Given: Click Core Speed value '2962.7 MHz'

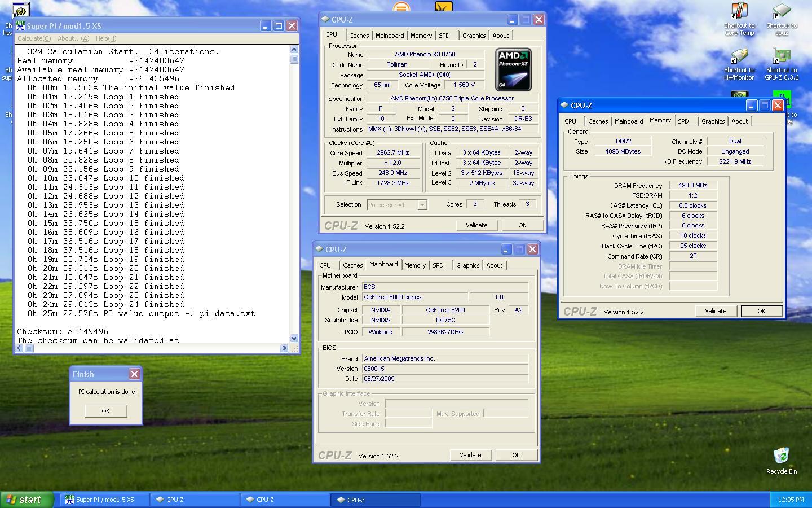Looking at the screenshot, I should coord(392,153).
